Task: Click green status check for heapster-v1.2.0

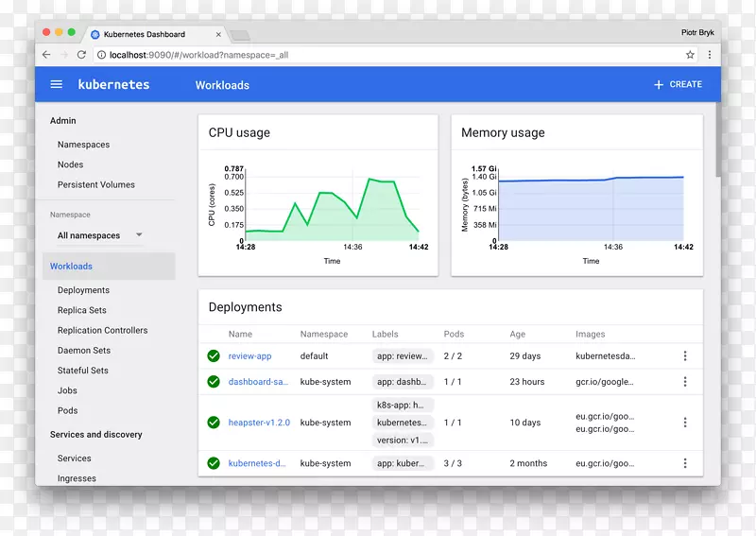Action: (214, 423)
